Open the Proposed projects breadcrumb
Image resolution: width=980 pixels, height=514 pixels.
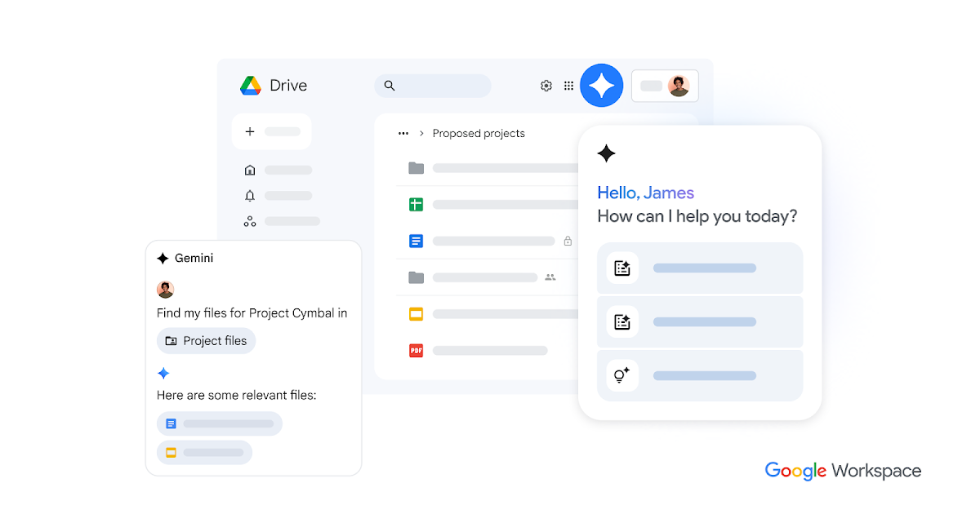(479, 133)
